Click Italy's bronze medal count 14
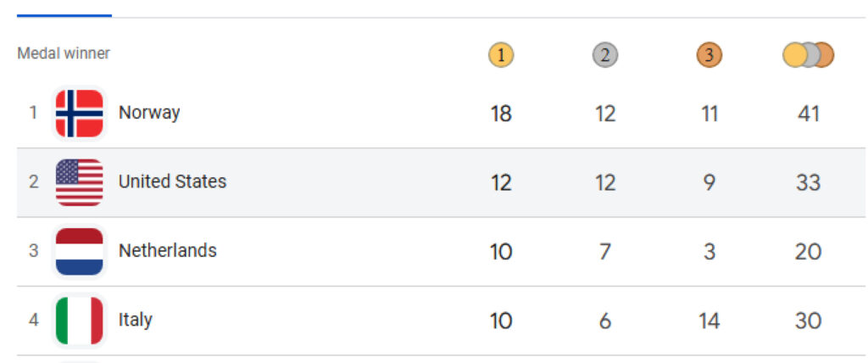The image size is (868, 363). pyautogui.click(x=709, y=321)
